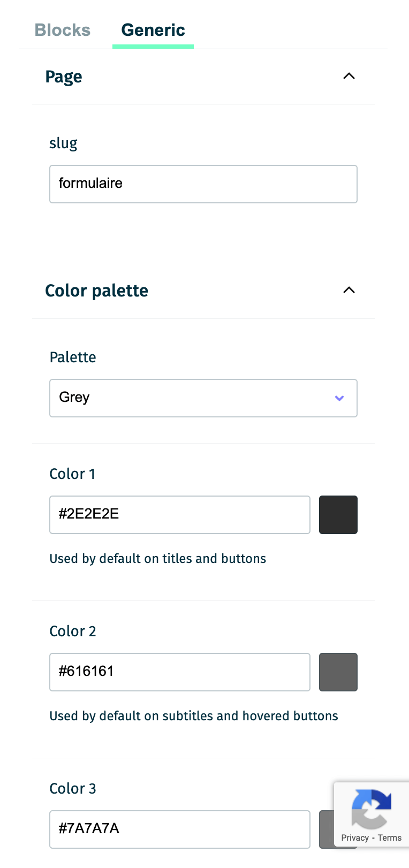Screen dimensions: 409x868
Task: Collapse the Page section chevron
Action: (349, 76)
